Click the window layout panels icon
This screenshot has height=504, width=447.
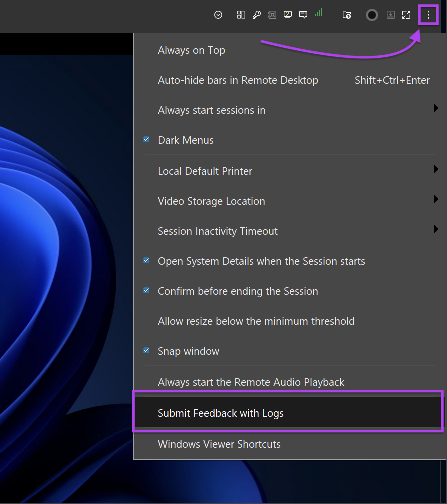pyautogui.click(x=241, y=15)
